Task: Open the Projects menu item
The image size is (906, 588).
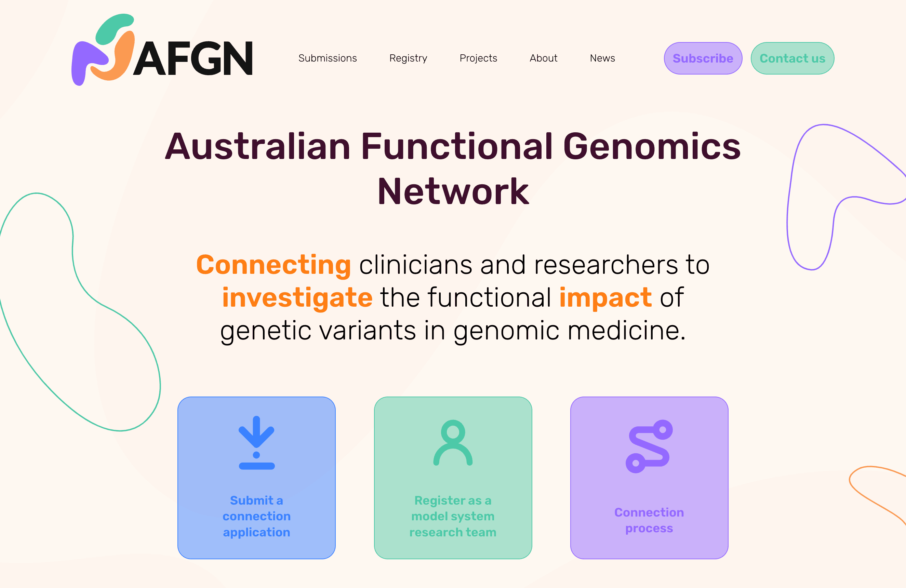Action: (478, 58)
